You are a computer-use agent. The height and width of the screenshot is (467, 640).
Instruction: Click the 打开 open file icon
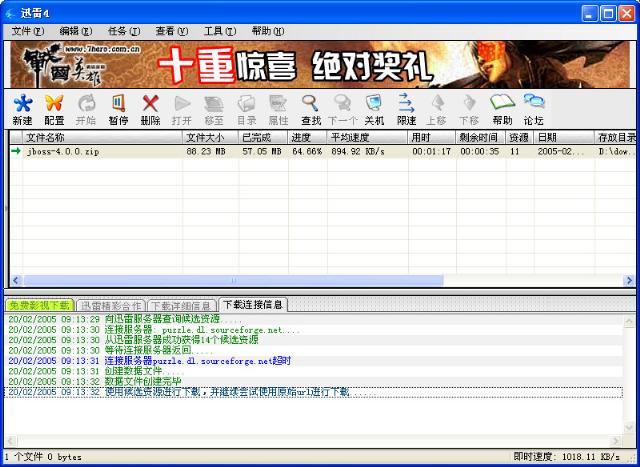(182, 110)
